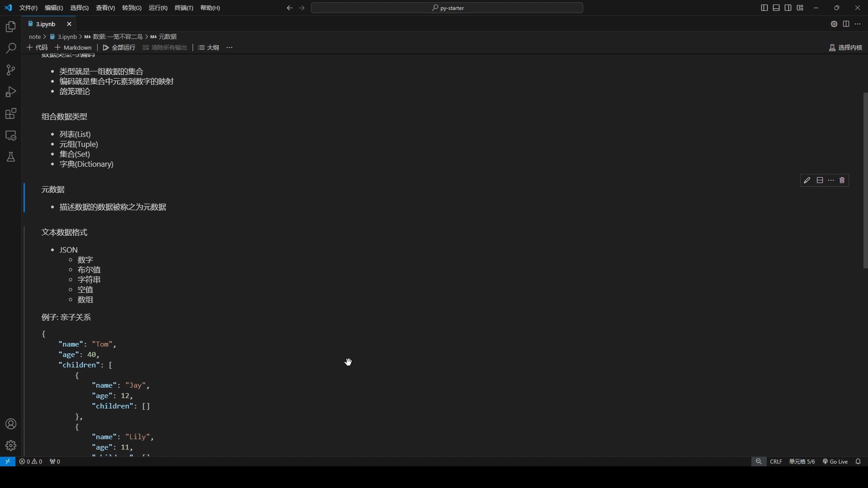This screenshot has width=868, height=488.
Task: Toggle primary side bar visibility
Action: click(x=764, y=8)
